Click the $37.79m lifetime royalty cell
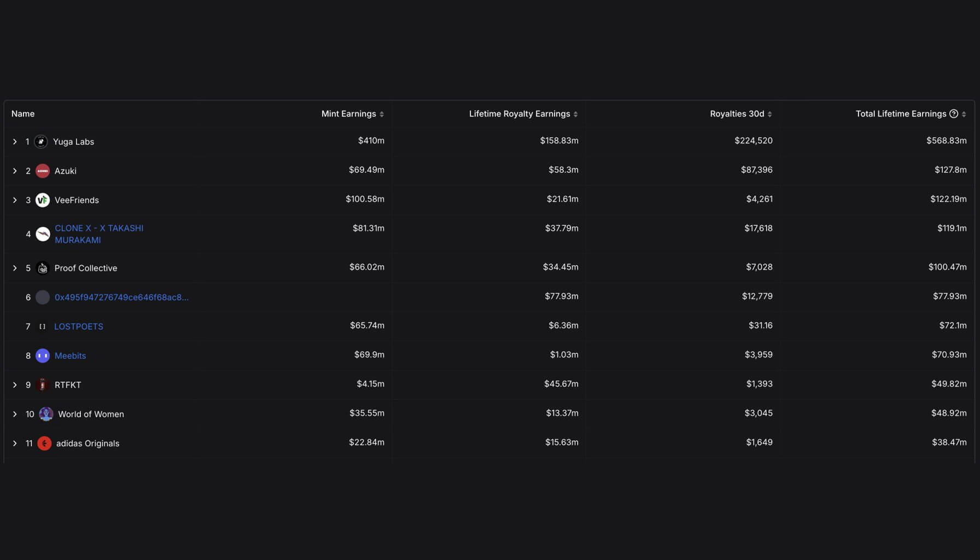The image size is (980, 560). 562,228
